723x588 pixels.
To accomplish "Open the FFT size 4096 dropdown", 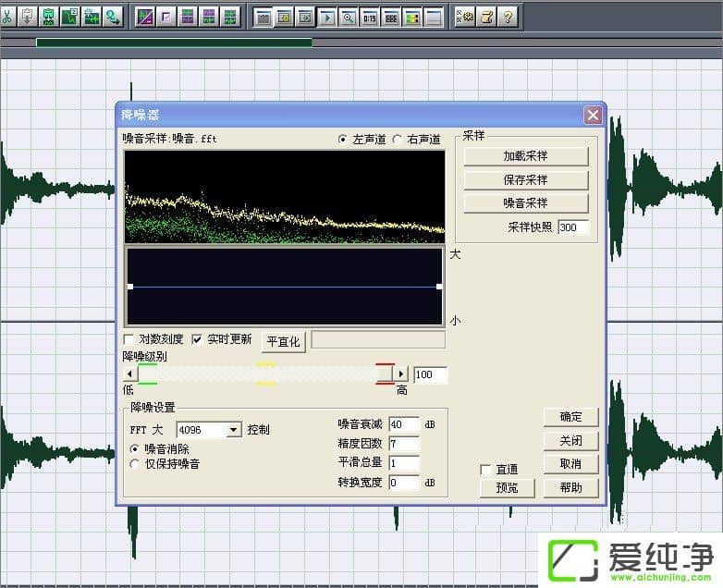I will 233,430.
